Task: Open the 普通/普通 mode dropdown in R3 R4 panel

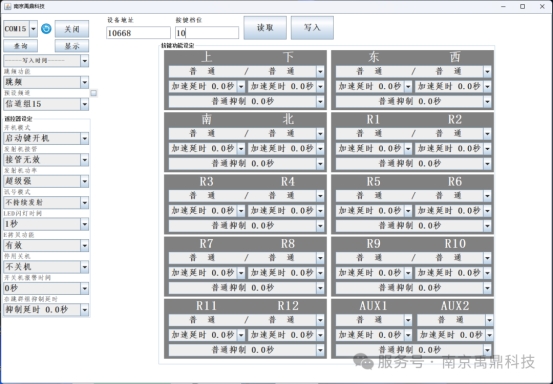Action: [x=246, y=196]
